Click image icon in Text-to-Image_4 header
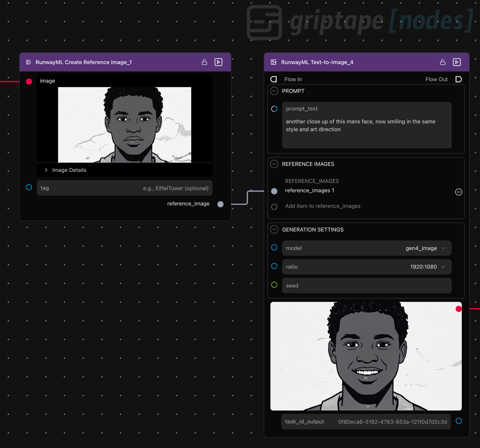This screenshot has width=480, height=448. [274, 62]
